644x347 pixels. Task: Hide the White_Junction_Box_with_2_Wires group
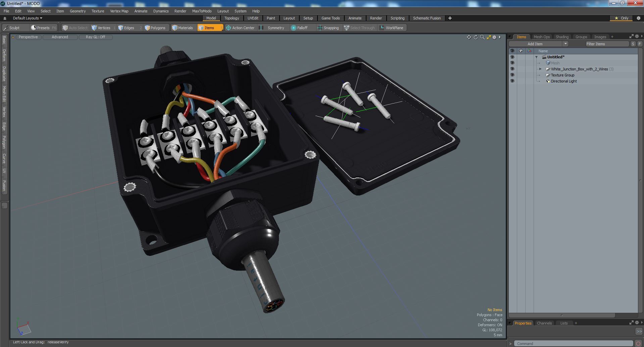[x=512, y=69]
